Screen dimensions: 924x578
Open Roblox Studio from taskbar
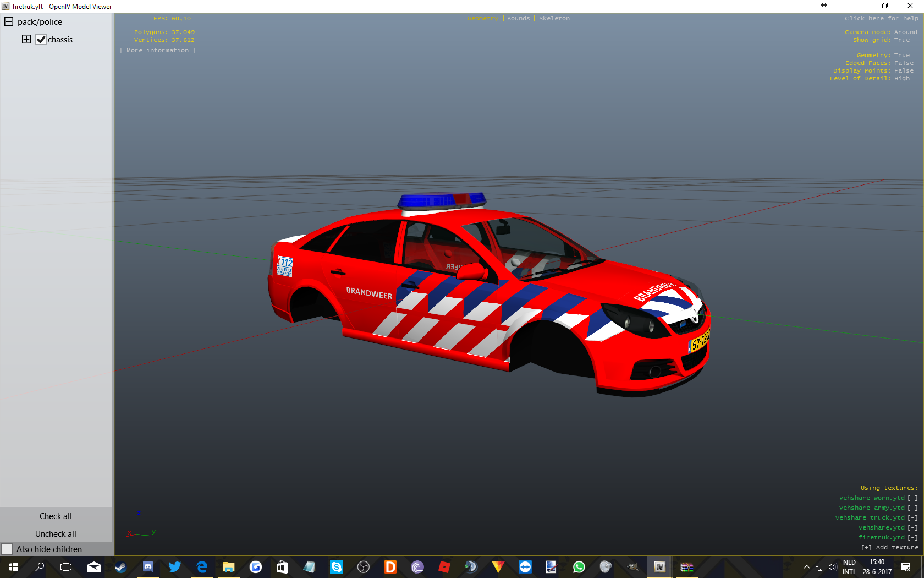click(444, 567)
